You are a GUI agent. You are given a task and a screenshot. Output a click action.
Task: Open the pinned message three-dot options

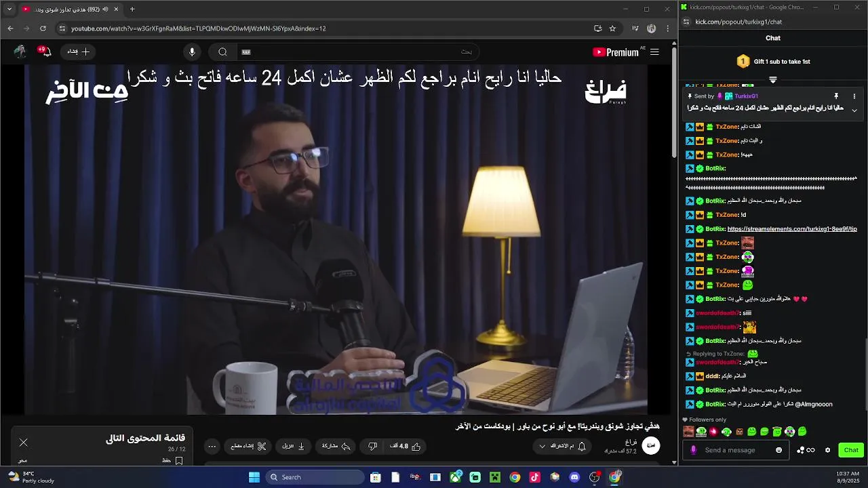(854, 96)
